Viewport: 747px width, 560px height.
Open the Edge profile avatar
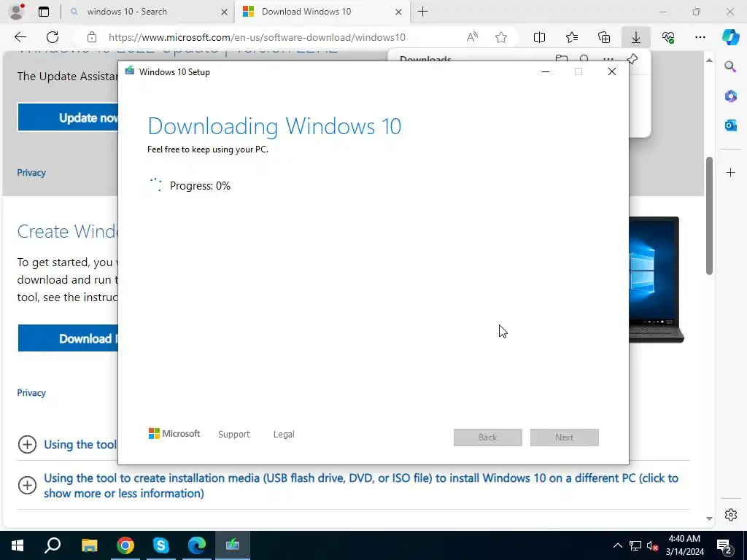coord(17,12)
